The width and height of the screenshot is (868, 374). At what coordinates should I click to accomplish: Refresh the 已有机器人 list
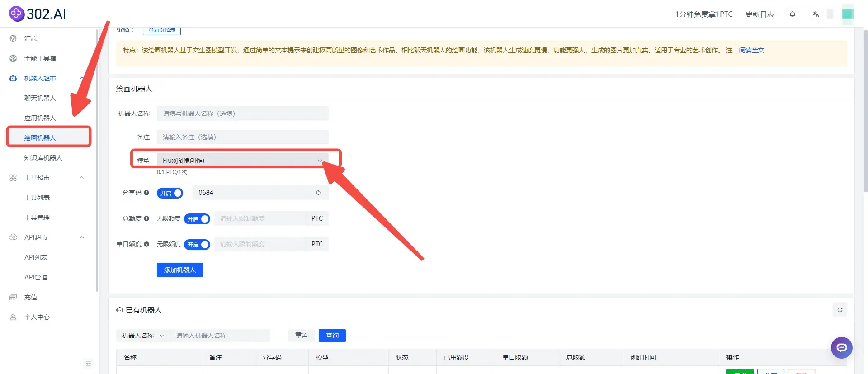point(840,310)
